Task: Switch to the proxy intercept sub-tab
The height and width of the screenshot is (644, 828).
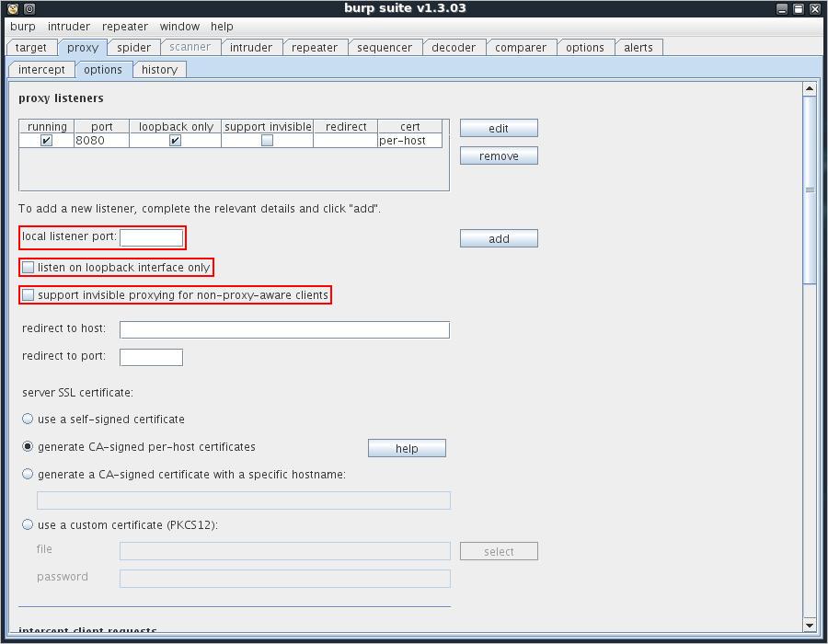Action: [41, 70]
